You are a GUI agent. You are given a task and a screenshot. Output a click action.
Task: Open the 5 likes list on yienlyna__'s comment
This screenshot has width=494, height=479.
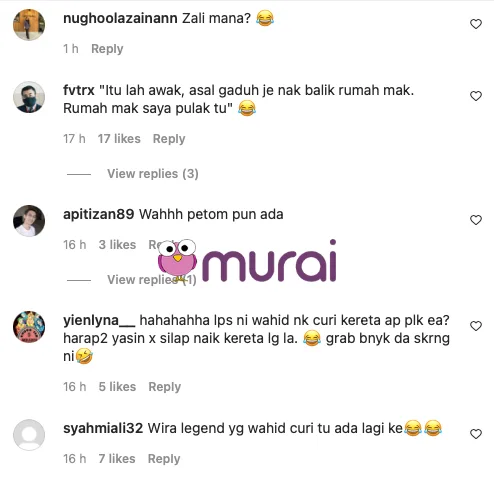(x=117, y=387)
